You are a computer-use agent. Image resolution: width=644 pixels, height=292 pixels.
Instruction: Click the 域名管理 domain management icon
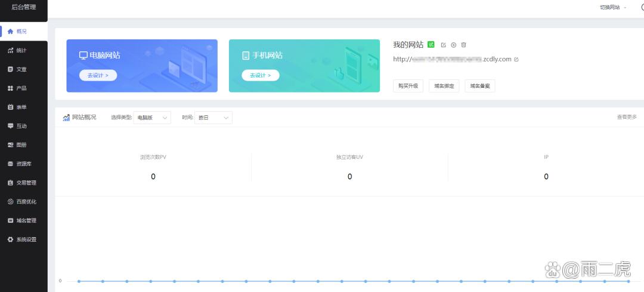10,220
